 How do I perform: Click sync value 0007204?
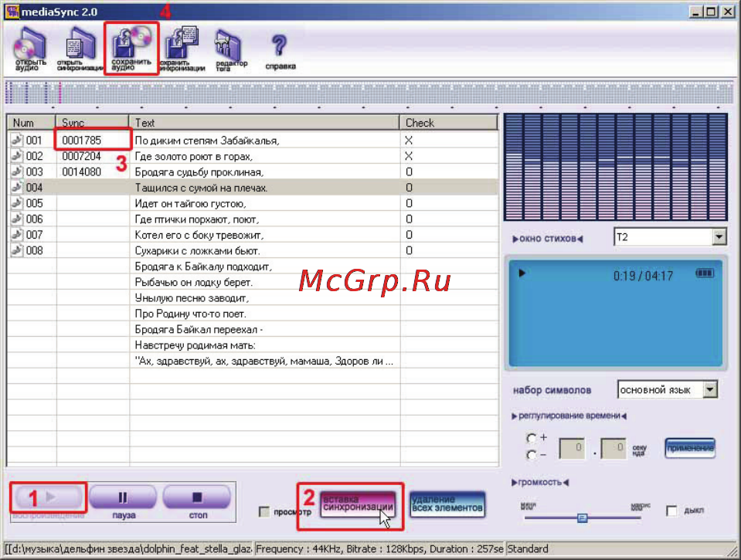[81, 155]
